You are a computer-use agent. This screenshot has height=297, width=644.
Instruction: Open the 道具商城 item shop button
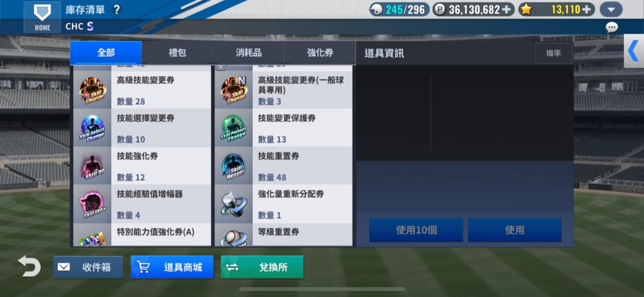click(x=172, y=267)
